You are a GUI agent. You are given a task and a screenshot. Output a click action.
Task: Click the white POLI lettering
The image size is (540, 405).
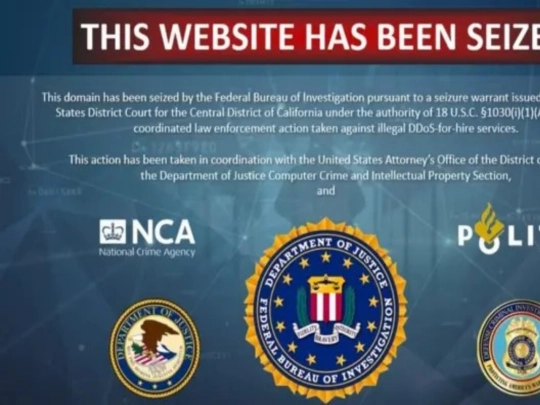click(x=499, y=237)
